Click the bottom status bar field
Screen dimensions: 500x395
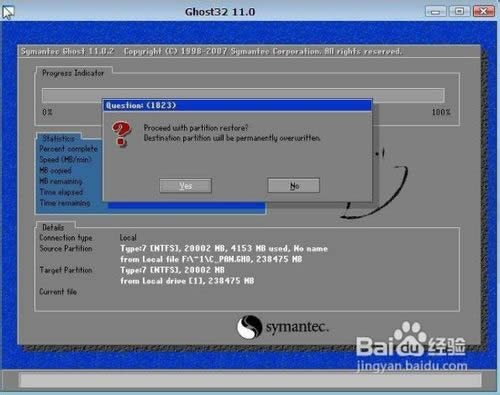click(251, 380)
